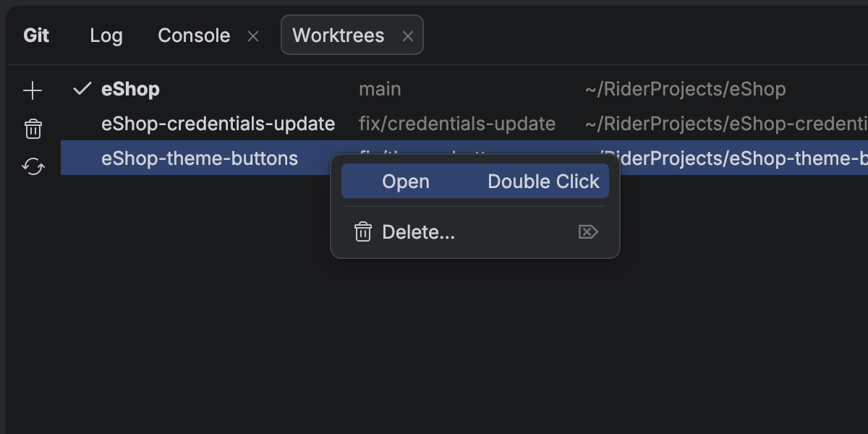Select the Worktrees tab
This screenshot has width=868, height=434.
click(x=338, y=35)
